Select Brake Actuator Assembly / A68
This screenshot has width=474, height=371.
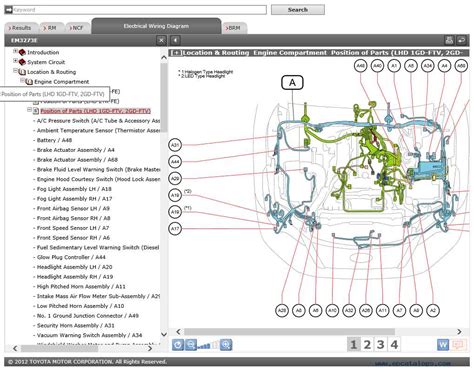pos(77,160)
